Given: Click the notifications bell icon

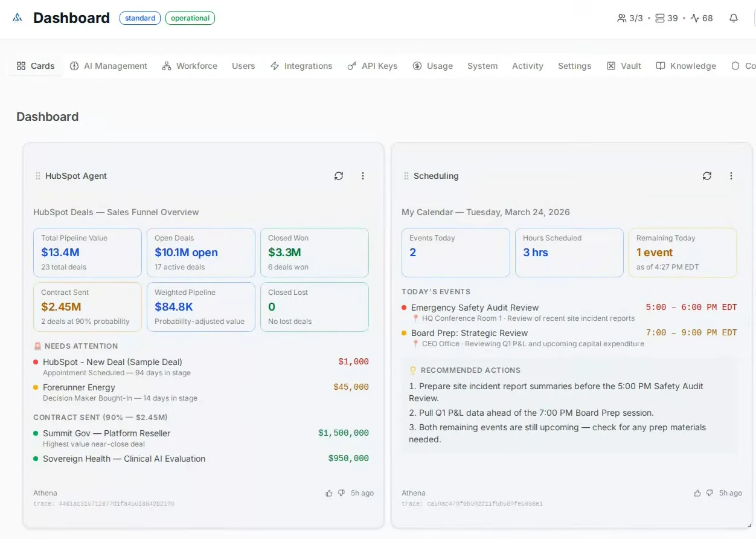Looking at the screenshot, I should (734, 18).
